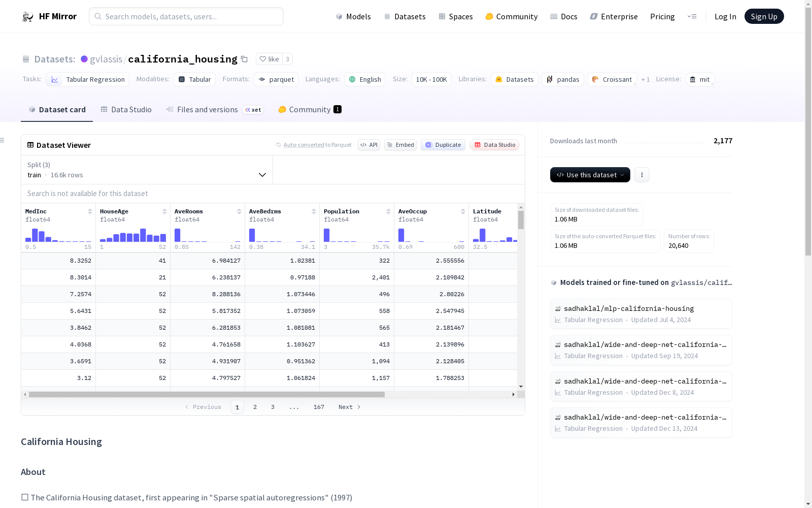Expand the Split train dropdown
Image resolution: width=812 pixels, height=508 pixels.
(147, 170)
